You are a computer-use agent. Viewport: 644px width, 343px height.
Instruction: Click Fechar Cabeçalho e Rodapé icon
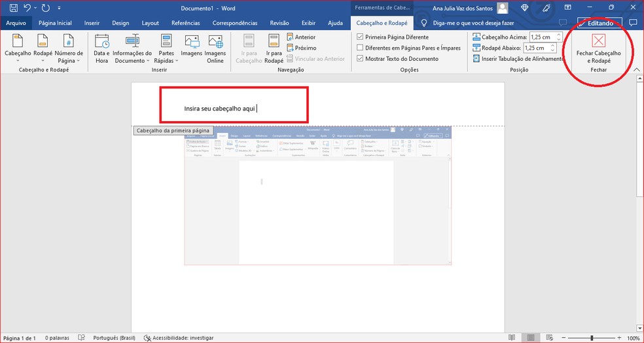pyautogui.click(x=598, y=41)
